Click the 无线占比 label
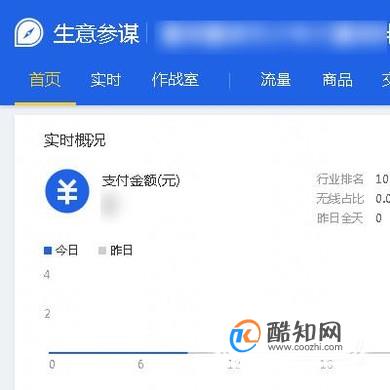The width and height of the screenshot is (390, 390). (x=340, y=199)
